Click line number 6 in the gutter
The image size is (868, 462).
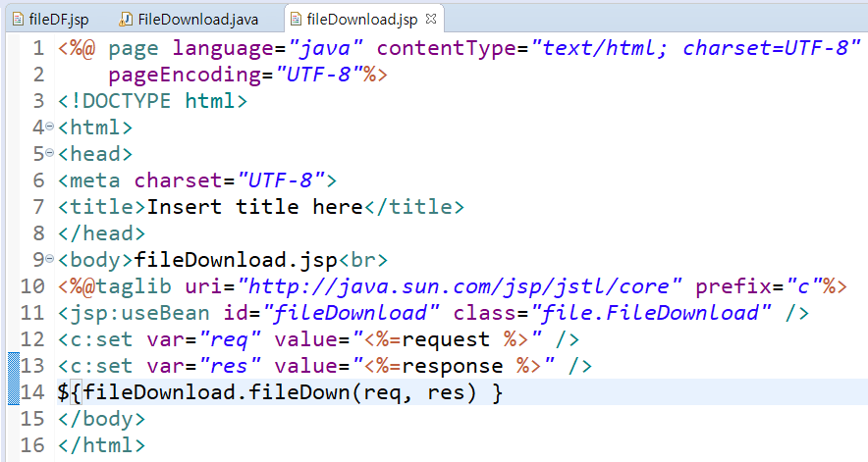[38, 180]
